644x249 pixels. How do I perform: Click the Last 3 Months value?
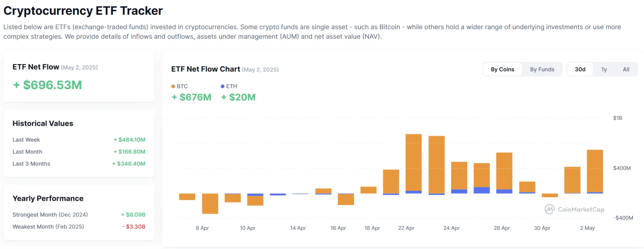[129, 164]
